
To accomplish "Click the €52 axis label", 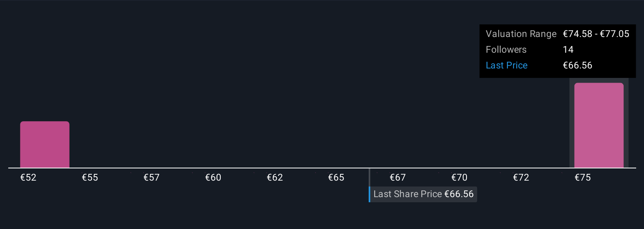I will pyautogui.click(x=28, y=177).
